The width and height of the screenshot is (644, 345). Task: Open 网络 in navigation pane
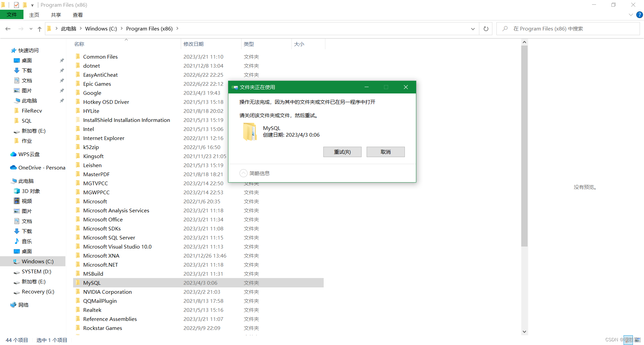(23, 305)
